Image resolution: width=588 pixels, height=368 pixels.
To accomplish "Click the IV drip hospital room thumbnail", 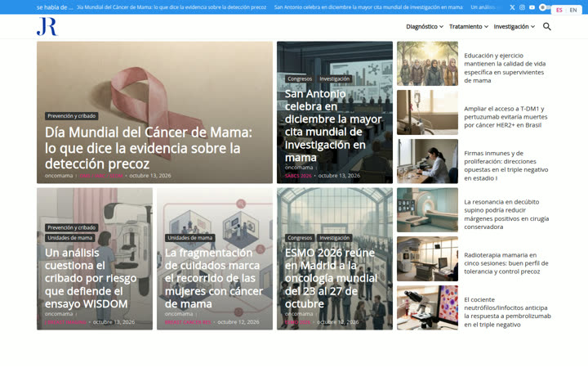I will [427, 112].
